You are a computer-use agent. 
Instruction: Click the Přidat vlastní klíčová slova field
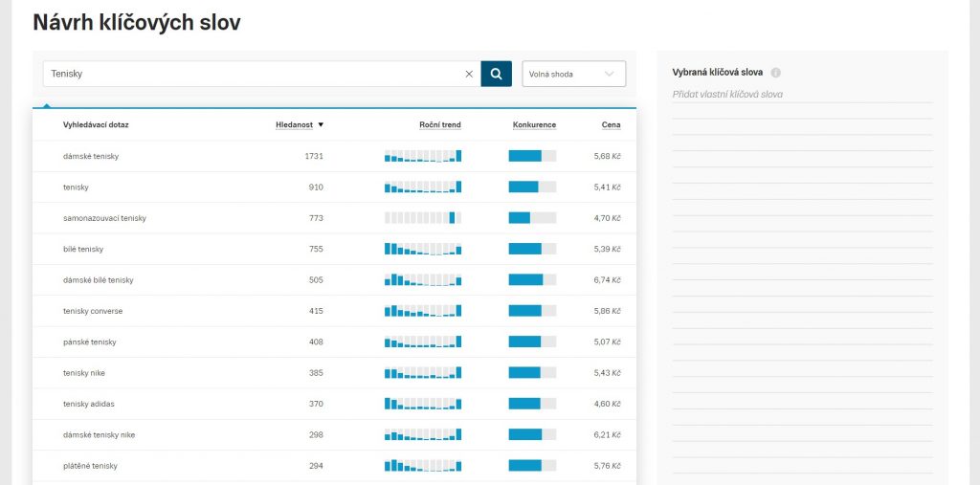(x=801, y=95)
